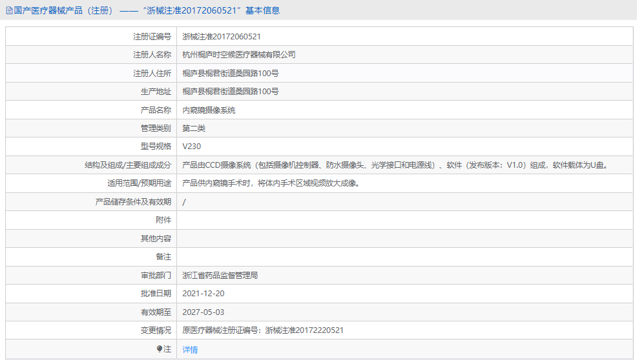The image size is (637, 364).
Task: Click the 产品名称 label
Action: [x=156, y=110]
